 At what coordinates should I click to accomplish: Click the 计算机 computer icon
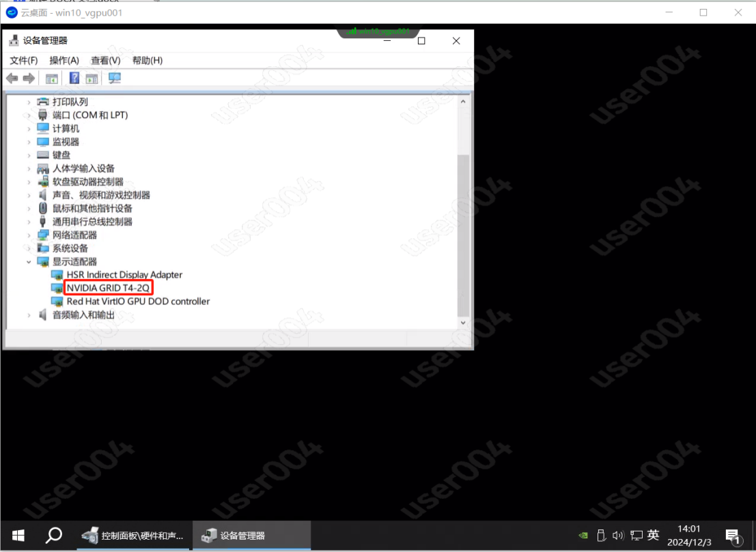point(43,128)
